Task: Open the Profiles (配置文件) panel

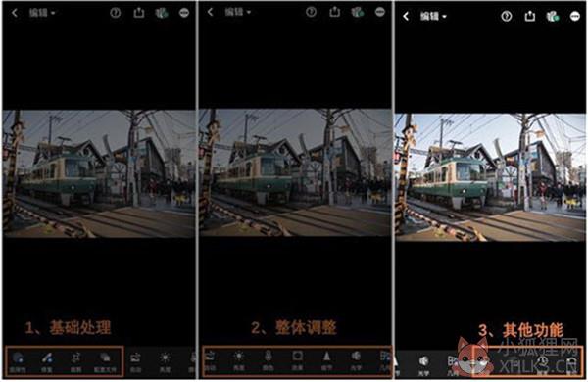Action: click(x=105, y=361)
